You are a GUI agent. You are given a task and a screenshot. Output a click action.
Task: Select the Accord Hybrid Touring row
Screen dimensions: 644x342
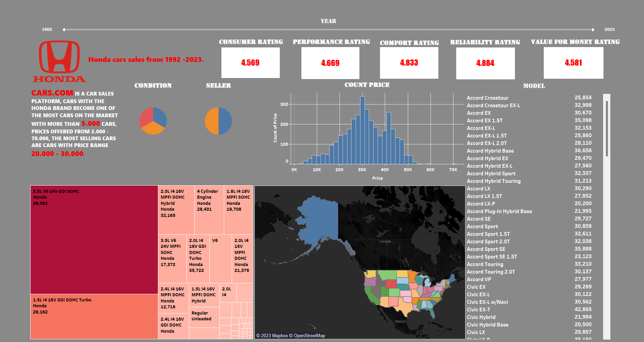[529, 181]
